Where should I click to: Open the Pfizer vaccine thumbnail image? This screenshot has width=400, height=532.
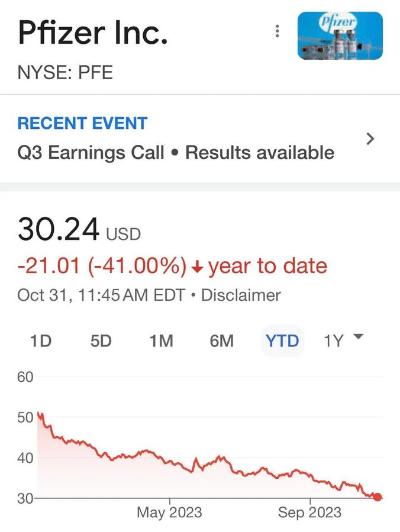coord(340,35)
